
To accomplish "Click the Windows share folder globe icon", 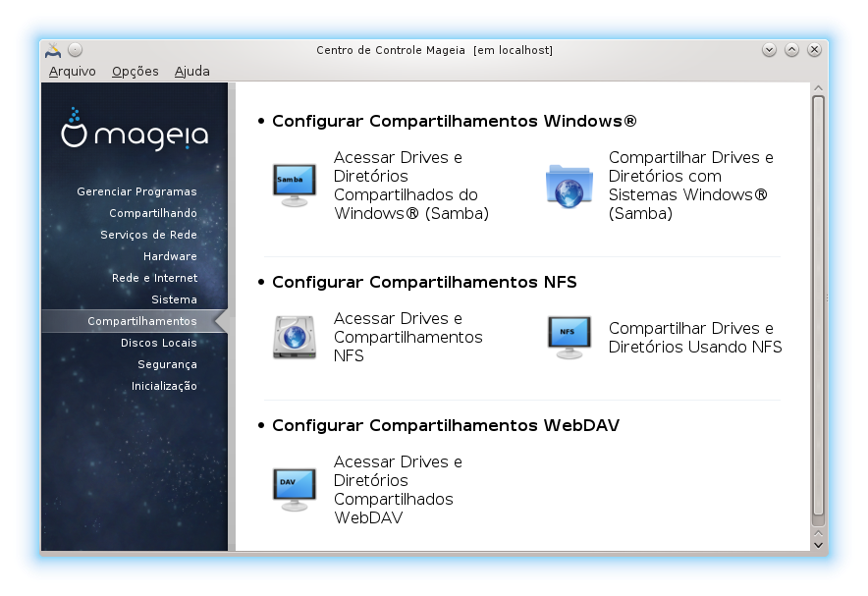I will point(570,186).
